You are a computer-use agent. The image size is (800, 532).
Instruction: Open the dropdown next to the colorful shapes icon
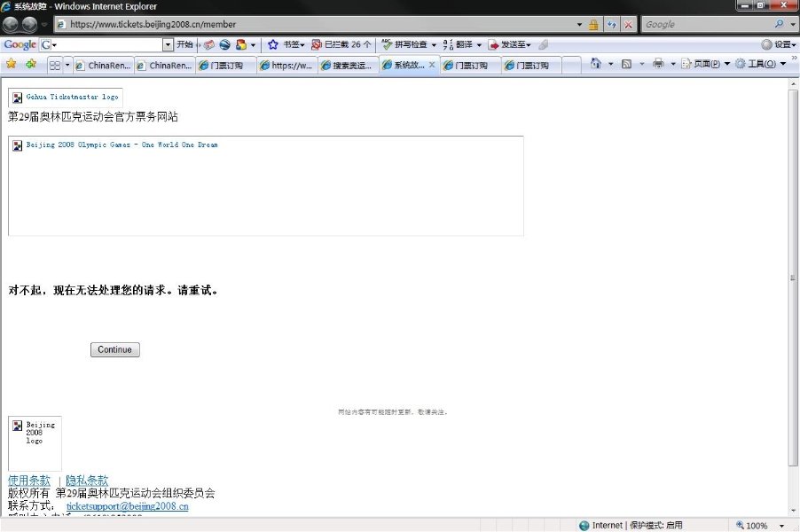[x=253, y=45]
